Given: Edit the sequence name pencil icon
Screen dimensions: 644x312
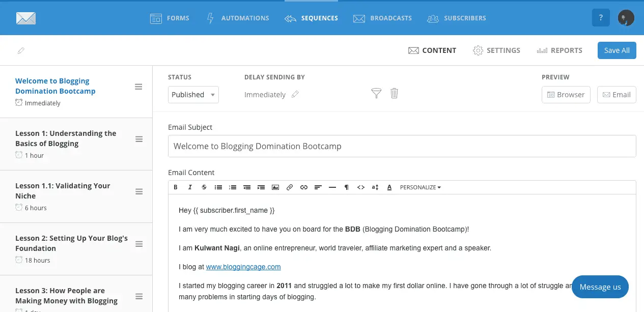Looking at the screenshot, I should tap(21, 50).
